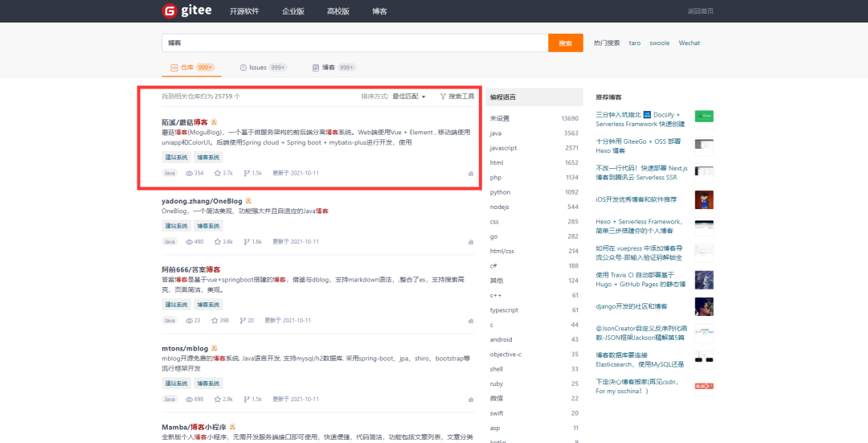Open the 企业版 menu item
868x443 pixels.
click(x=293, y=11)
